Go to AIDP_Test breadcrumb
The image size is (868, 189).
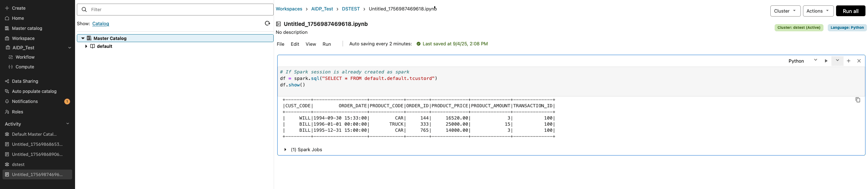click(x=322, y=9)
